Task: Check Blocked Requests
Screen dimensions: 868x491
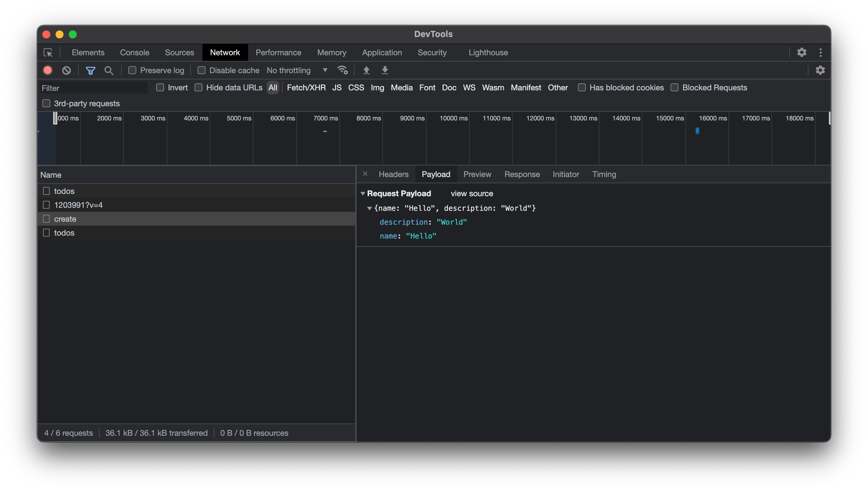Action: (x=674, y=88)
